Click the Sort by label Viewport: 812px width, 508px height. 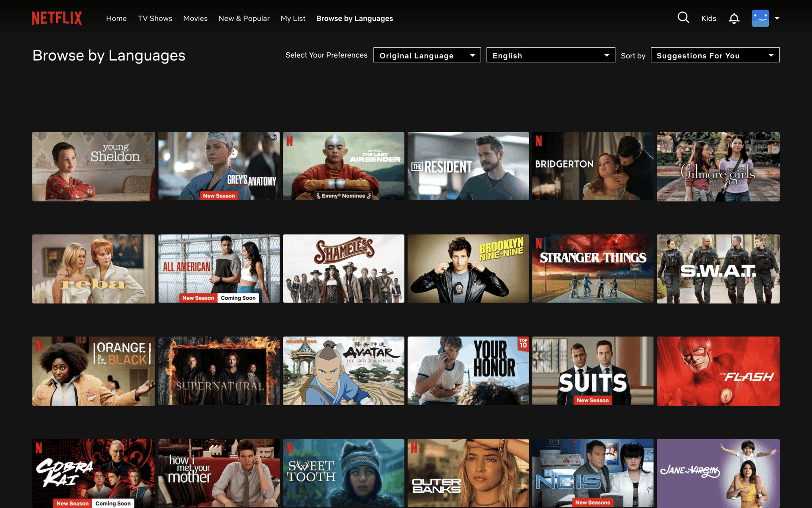click(x=633, y=55)
